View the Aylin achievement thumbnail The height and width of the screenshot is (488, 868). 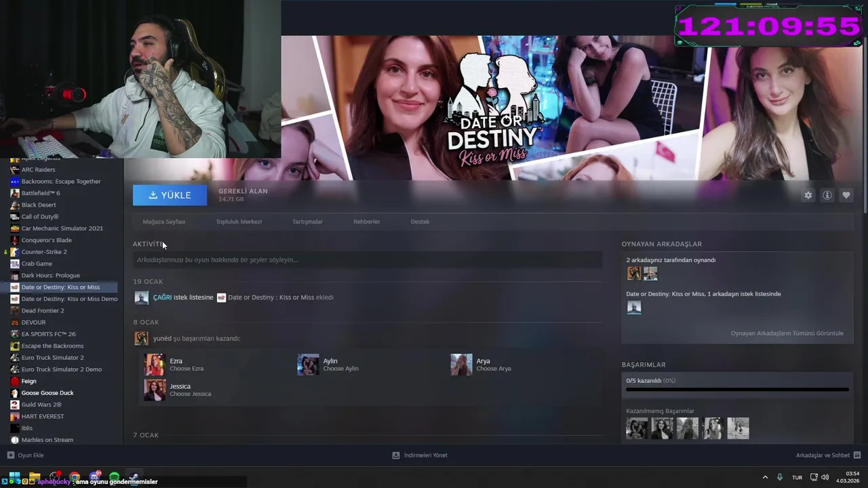[x=308, y=365]
